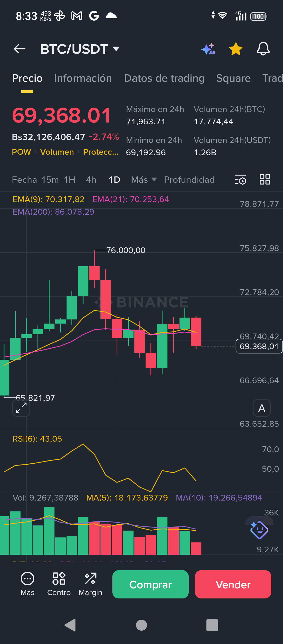Screen dimensions: 283x644
Task: Tap the EMA(9) indicator label
Action: (48, 199)
